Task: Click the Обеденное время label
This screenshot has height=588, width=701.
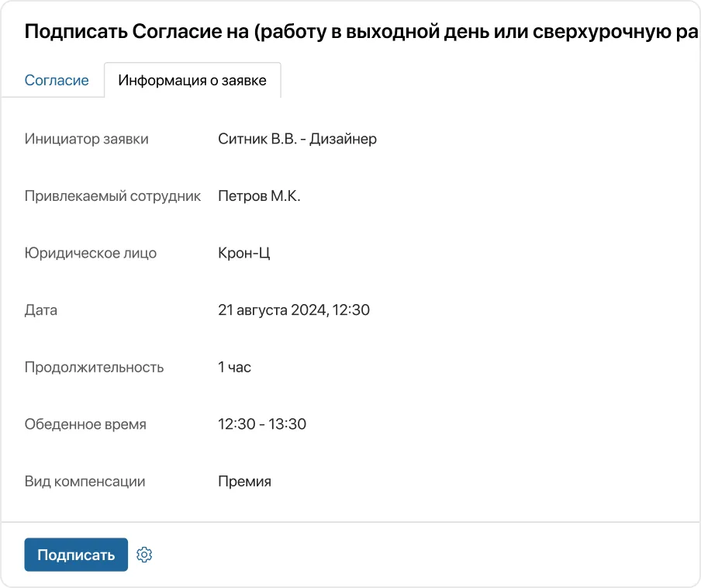Action: click(x=85, y=424)
